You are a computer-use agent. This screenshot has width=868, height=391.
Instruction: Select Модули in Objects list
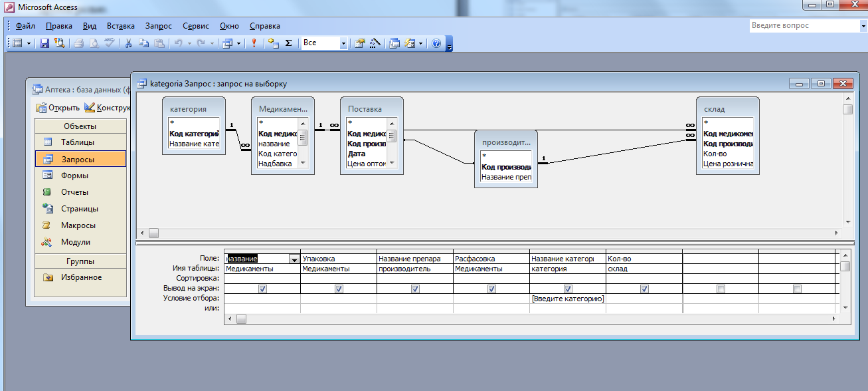tap(80, 242)
